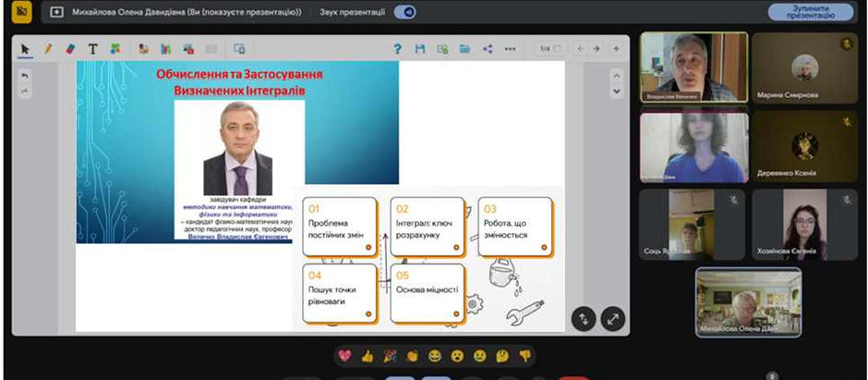Toggle the presentation sound switch
This screenshot has width=868, height=380.
[405, 12]
